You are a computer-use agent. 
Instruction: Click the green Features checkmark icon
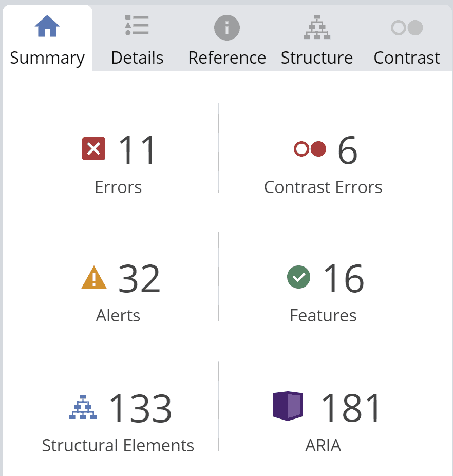(x=298, y=278)
